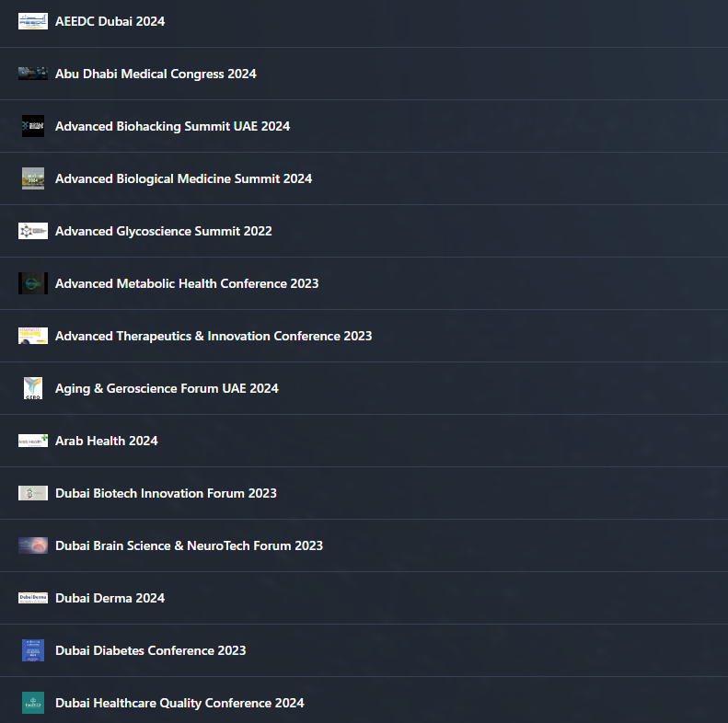Click the teal Dubai Healthcare Quality Conference icon

(33, 703)
